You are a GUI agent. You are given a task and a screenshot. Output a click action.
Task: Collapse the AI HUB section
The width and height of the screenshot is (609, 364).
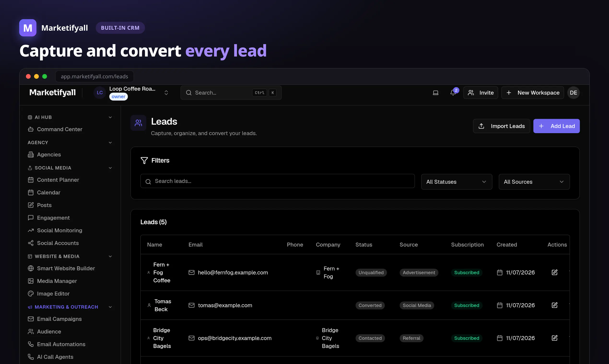click(x=110, y=117)
